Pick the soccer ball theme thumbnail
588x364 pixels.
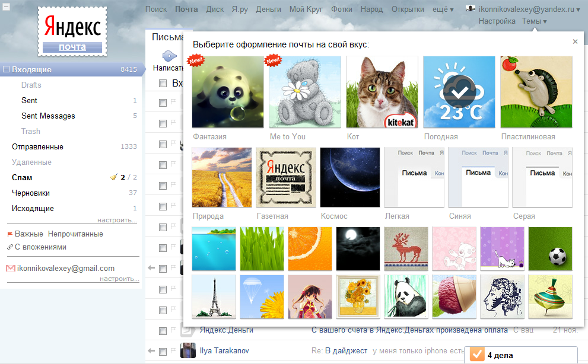550,248
